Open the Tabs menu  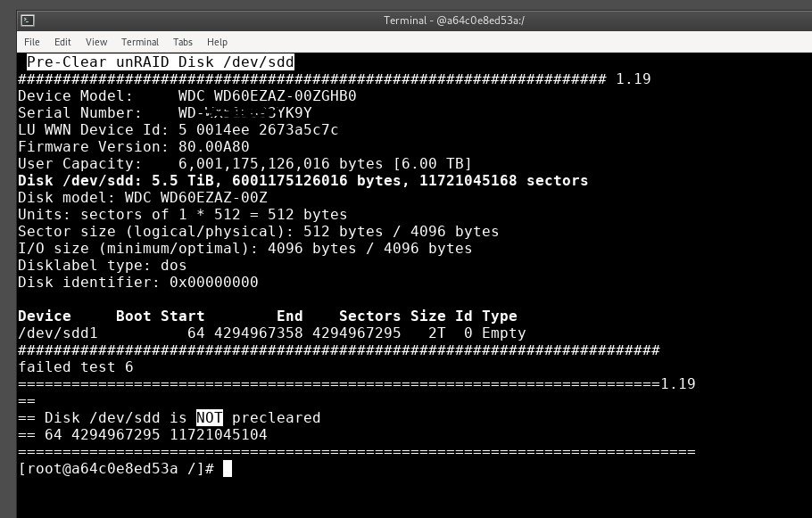point(183,42)
